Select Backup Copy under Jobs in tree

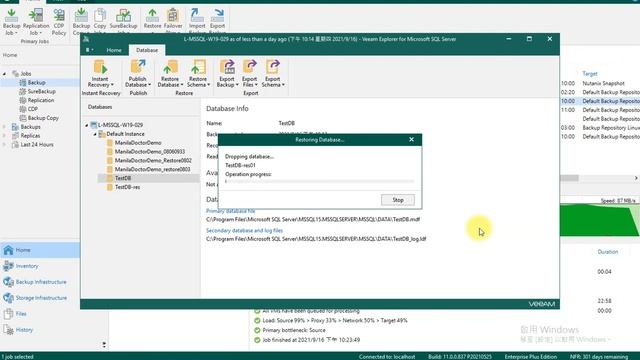pyautogui.click(x=43, y=118)
